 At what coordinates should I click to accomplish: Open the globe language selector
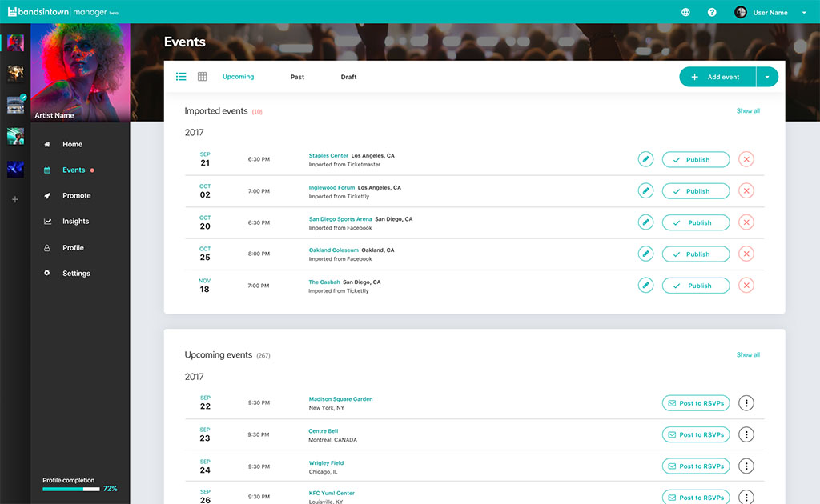coord(685,12)
